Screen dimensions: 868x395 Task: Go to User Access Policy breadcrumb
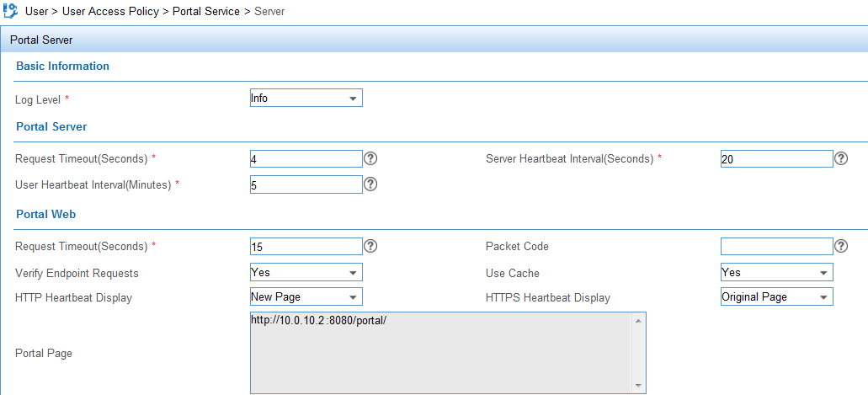(x=112, y=11)
